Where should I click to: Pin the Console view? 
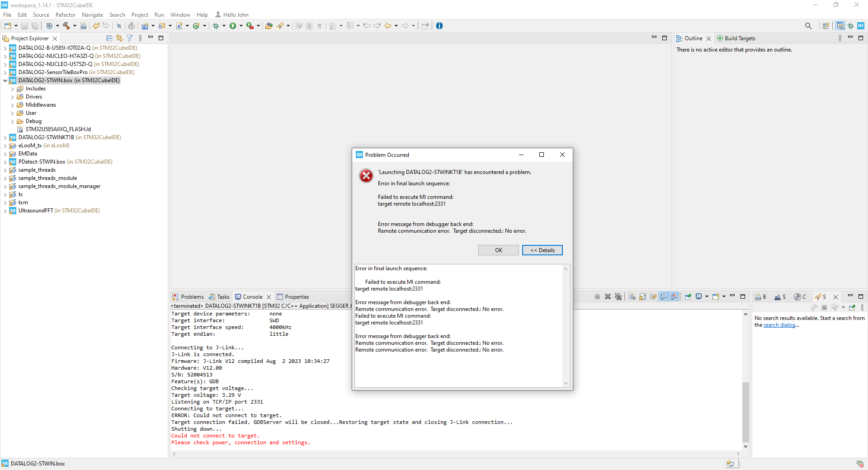(688, 297)
